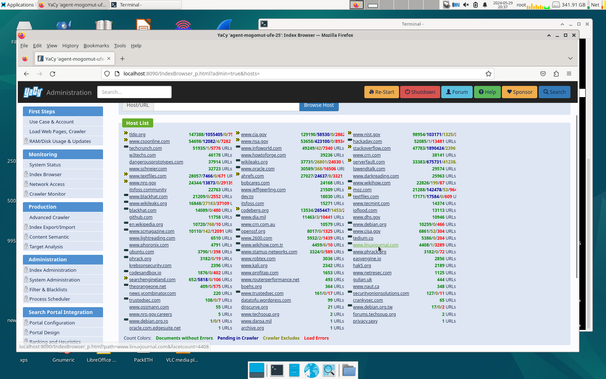Open the application finder magnifier in dock
This screenshot has width=606, height=379.
(329, 371)
